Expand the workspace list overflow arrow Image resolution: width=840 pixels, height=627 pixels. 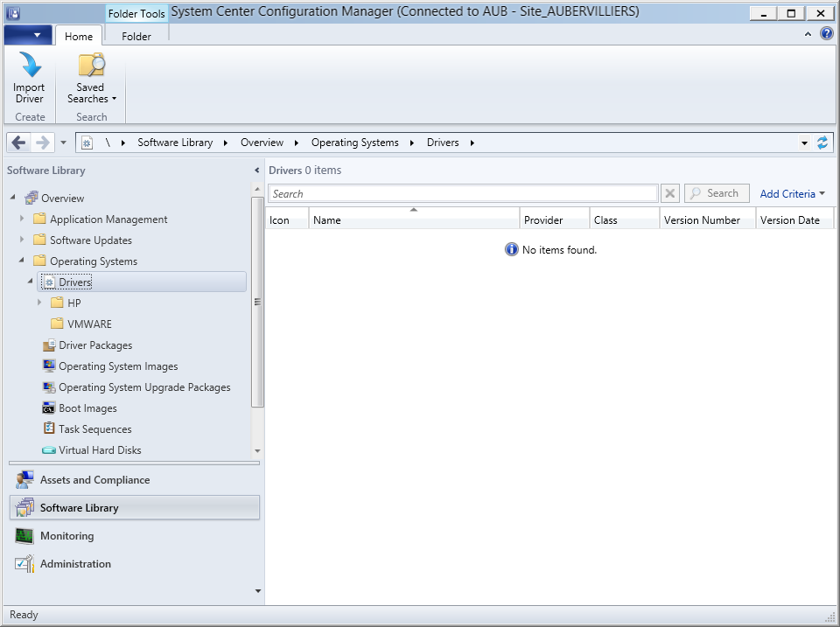coord(257,591)
